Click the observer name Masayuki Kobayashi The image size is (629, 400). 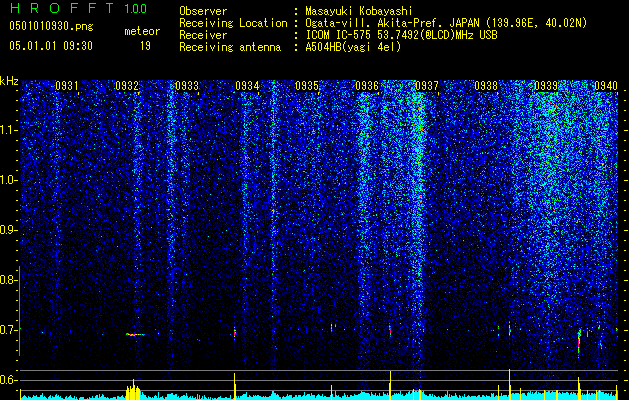pos(359,11)
